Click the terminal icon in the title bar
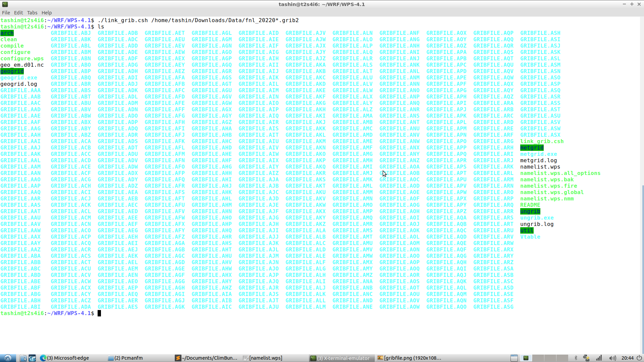Viewport: 644px width, 362px height. pos(5,4)
